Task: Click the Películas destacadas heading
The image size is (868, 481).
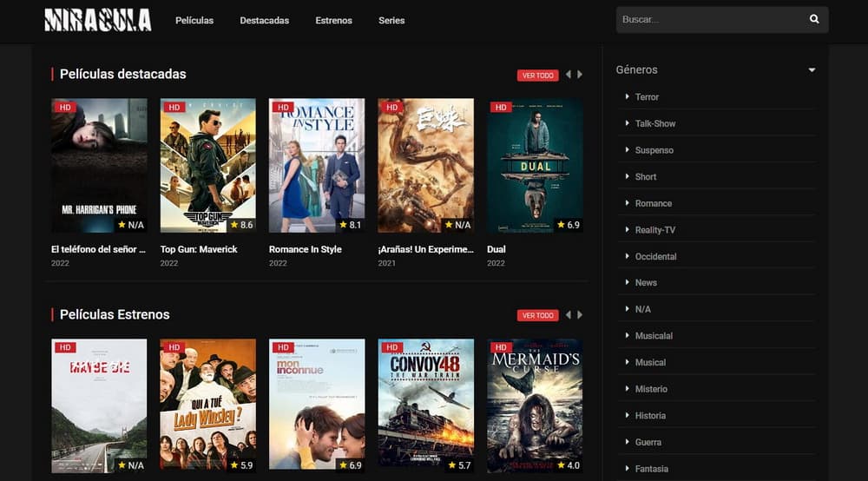Action: pyautogui.click(x=123, y=74)
